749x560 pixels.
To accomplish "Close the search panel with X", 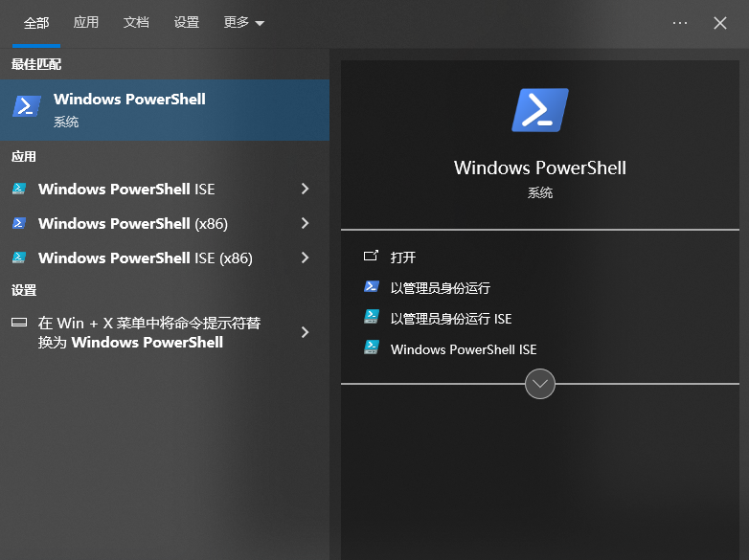I will (x=720, y=23).
